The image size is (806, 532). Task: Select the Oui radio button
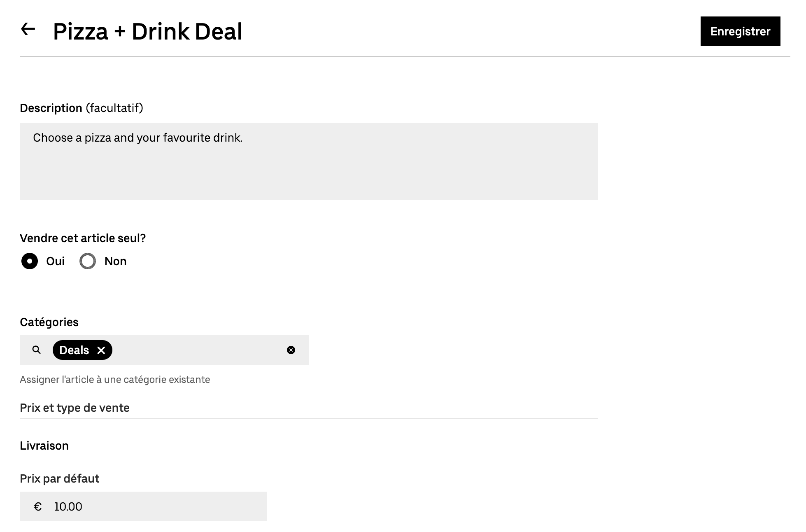coord(30,261)
